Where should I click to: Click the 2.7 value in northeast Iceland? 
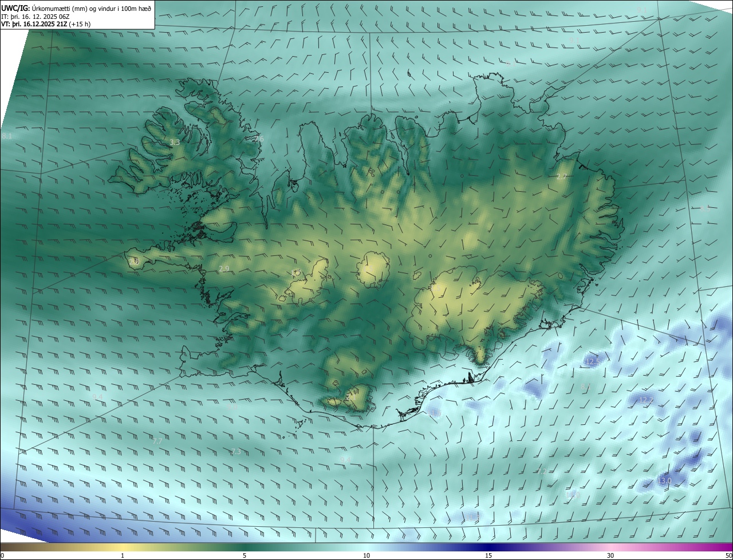point(561,177)
